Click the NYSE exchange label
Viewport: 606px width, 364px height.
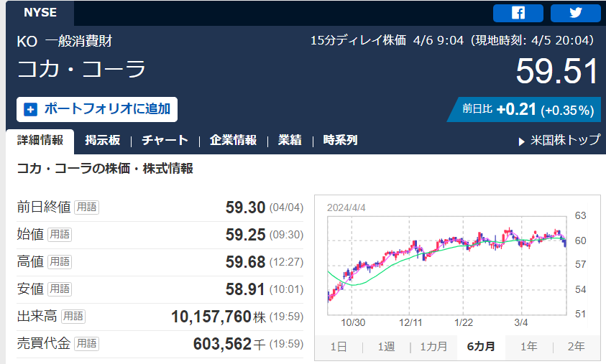[x=40, y=13]
